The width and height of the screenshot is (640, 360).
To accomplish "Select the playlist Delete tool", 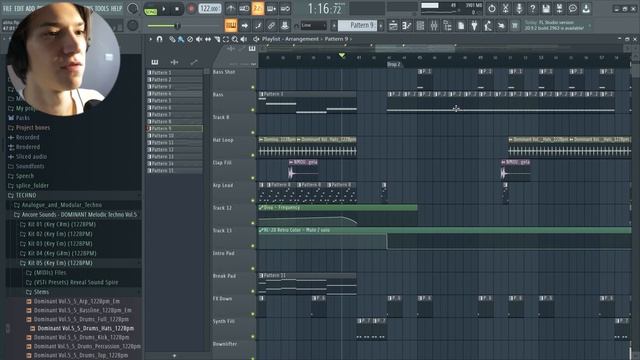I will pyautogui.click(x=190, y=39).
